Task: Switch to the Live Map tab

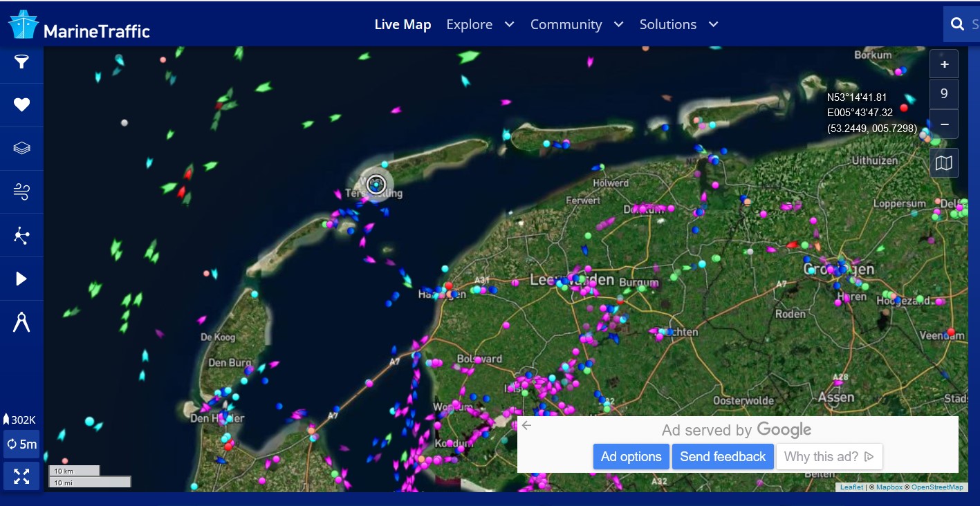Action: tap(403, 24)
